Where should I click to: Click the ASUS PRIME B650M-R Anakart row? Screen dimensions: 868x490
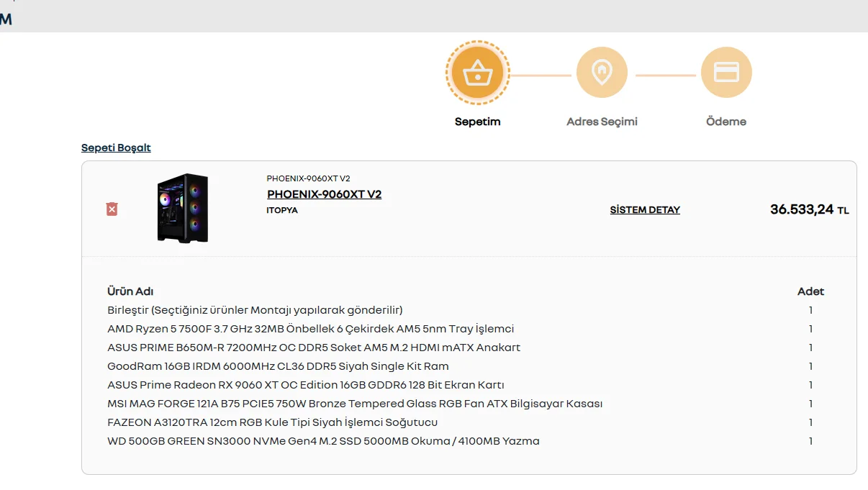(x=314, y=348)
